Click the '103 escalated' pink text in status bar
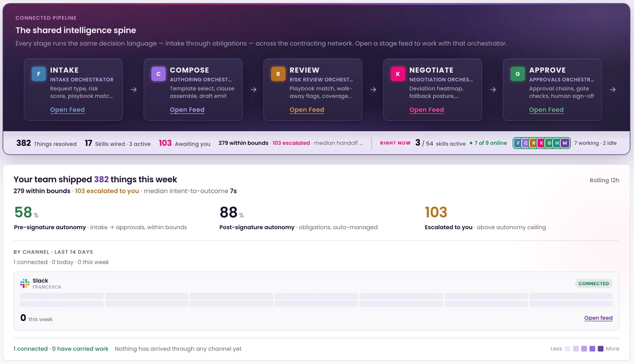The width and height of the screenshot is (634, 364). (x=291, y=143)
